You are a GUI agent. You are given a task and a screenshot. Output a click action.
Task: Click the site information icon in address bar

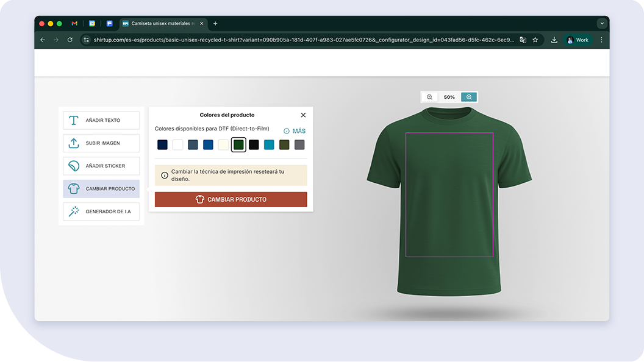pyautogui.click(x=86, y=40)
